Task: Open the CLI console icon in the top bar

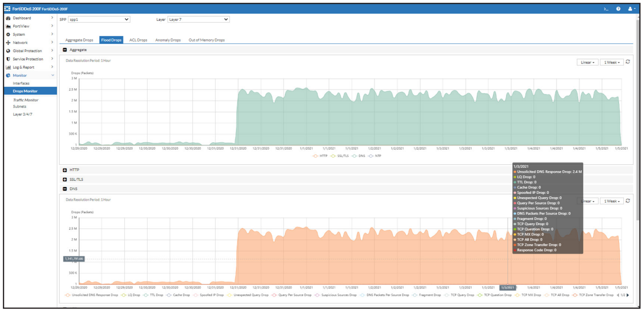Action: (x=605, y=8)
